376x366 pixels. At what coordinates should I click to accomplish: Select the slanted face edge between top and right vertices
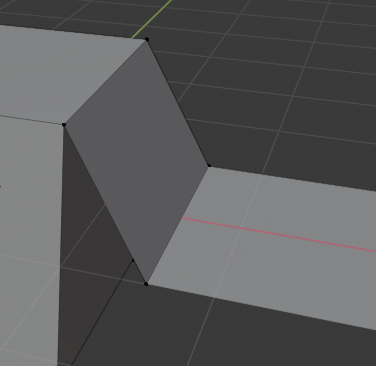tap(178, 103)
